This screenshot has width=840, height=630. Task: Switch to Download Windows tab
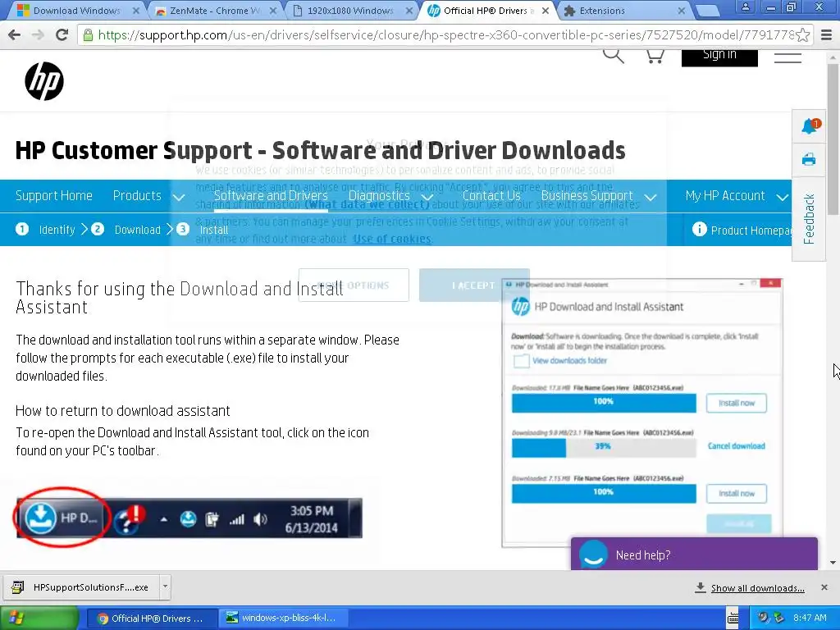(x=76, y=11)
